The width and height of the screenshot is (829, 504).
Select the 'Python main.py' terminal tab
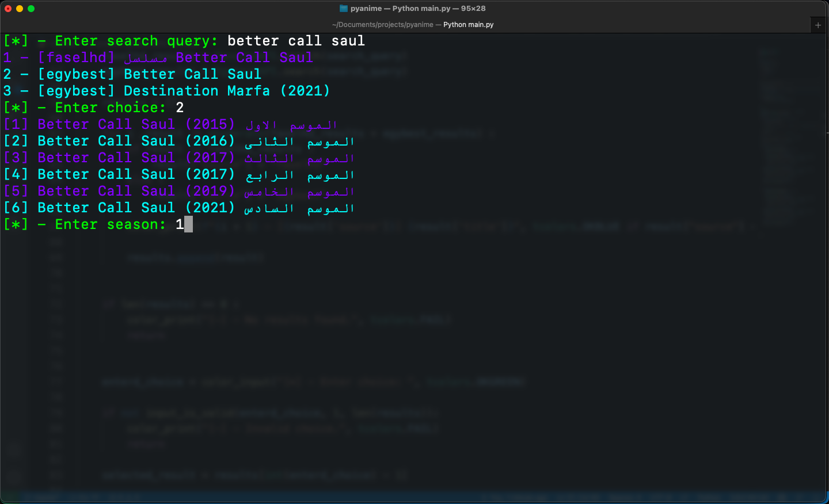413,25
